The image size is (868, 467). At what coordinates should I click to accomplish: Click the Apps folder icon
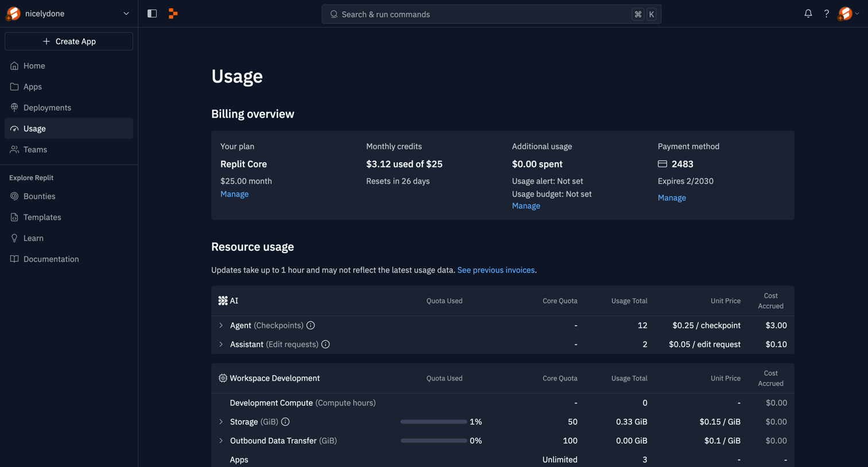[14, 87]
